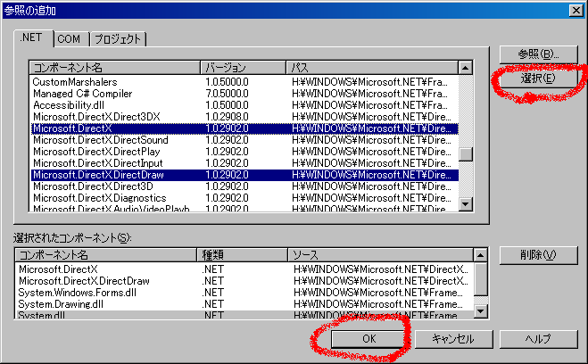588x364 pixels.
Task: Select the .NET tab
Action: (33, 37)
